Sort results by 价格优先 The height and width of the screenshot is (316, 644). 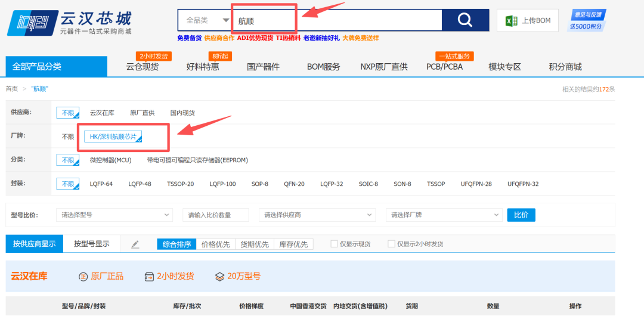coord(215,244)
